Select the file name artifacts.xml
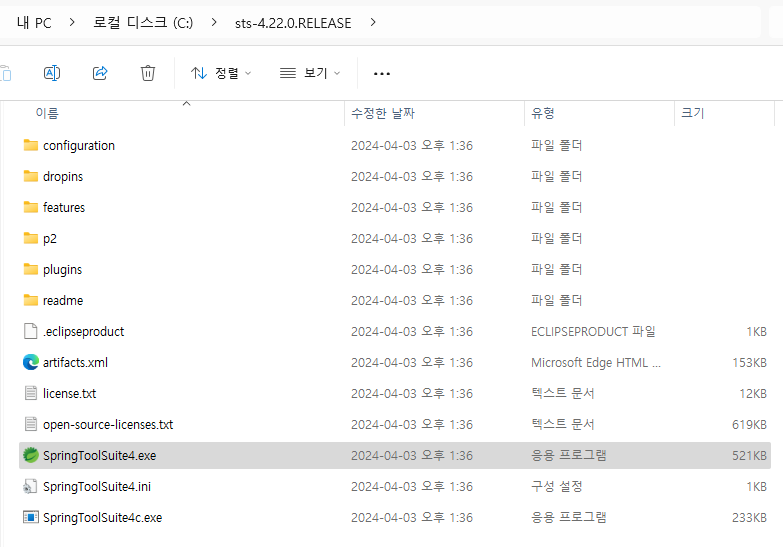Image resolution: width=783 pixels, height=547 pixels. (x=75, y=363)
